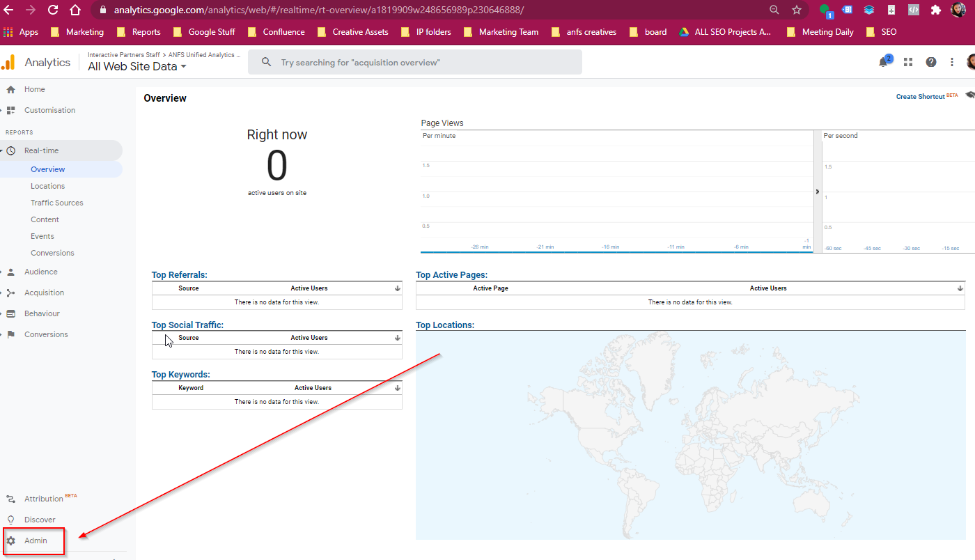The width and height of the screenshot is (975, 560).
Task: Open the Google apps grid
Action: click(907, 62)
